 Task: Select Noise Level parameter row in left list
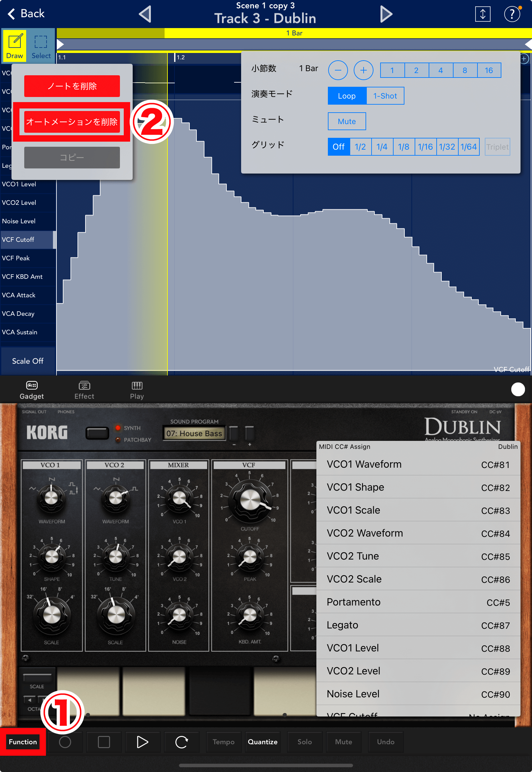pos(27,221)
